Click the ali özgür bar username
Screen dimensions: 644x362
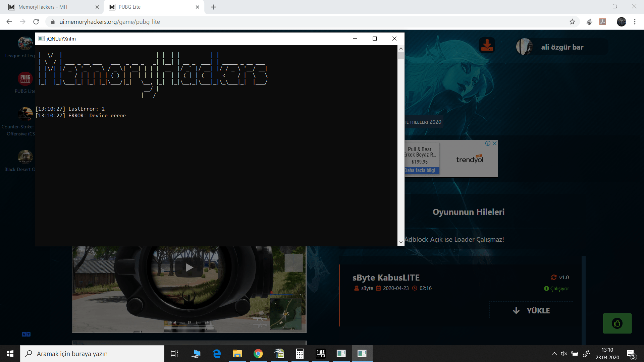click(562, 47)
